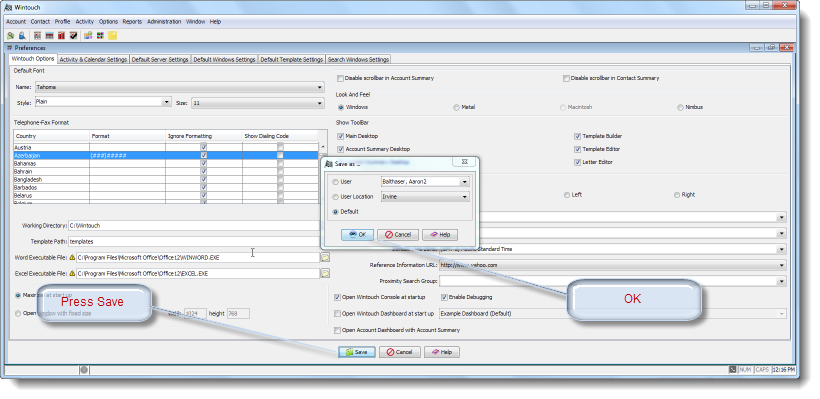
Task: Click the checkmark task list toolbar icon
Action: [74, 36]
